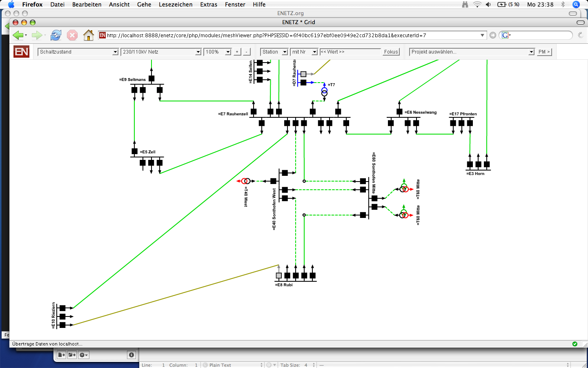Open Spotlight search in menu bar

point(576,4)
